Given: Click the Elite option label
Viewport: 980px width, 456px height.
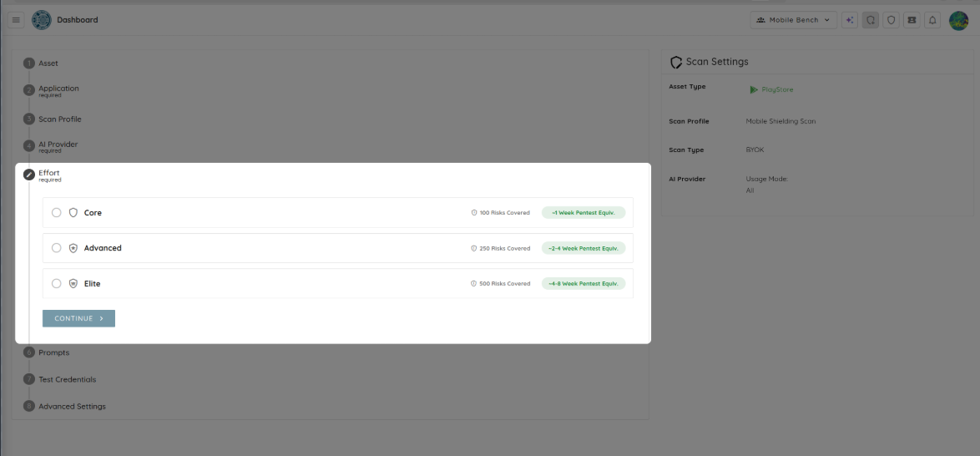Looking at the screenshot, I should pyautogui.click(x=92, y=283).
